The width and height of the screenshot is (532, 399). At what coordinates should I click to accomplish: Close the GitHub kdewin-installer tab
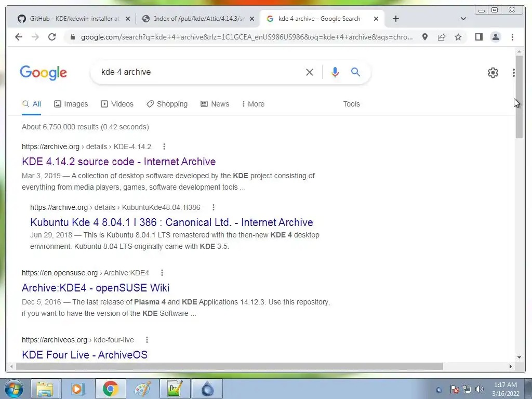click(x=128, y=19)
